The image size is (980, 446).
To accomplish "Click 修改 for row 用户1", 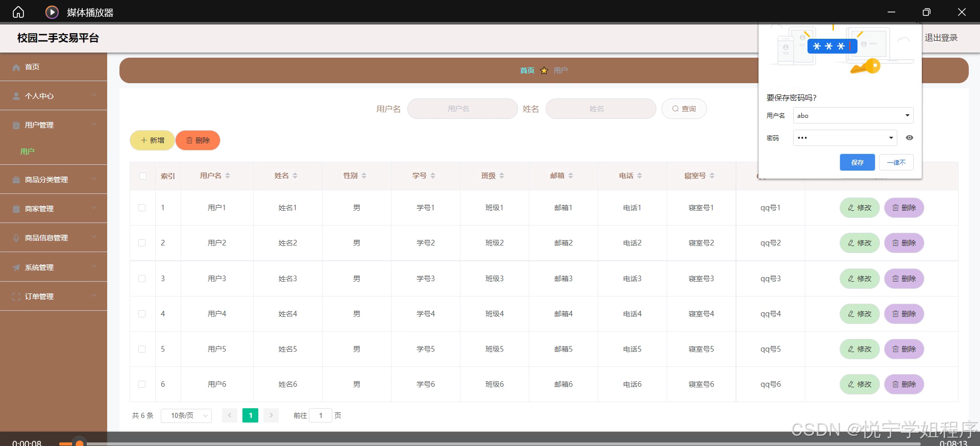I will (860, 208).
